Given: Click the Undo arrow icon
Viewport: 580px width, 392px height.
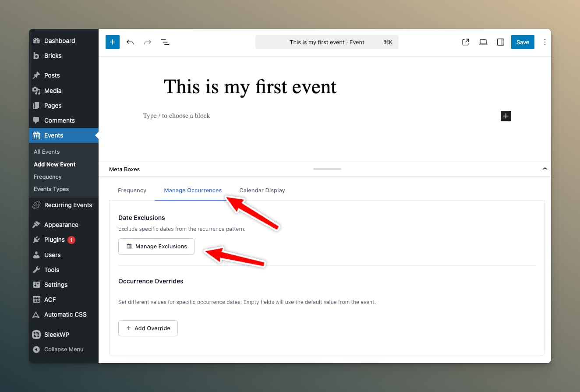Looking at the screenshot, I should coord(130,42).
